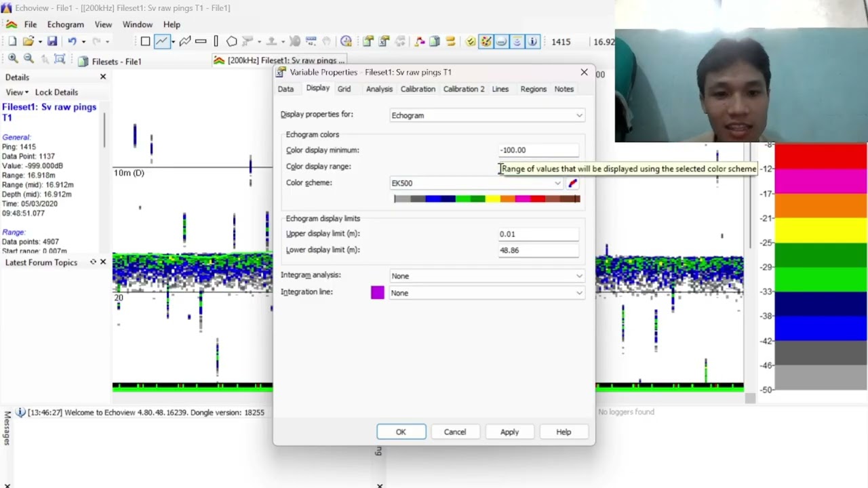Select the vertical band tool
Viewport: 868px width, 488px height.
pos(216,41)
